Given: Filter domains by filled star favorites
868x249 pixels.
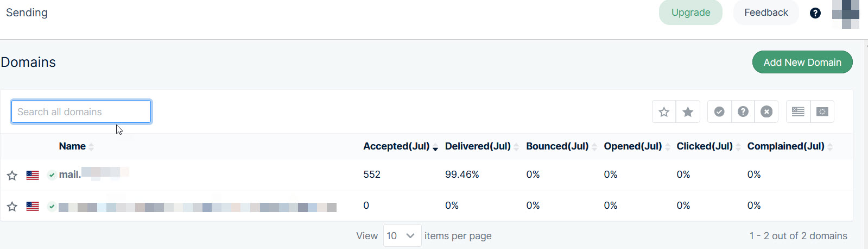Looking at the screenshot, I should (688, 112).
